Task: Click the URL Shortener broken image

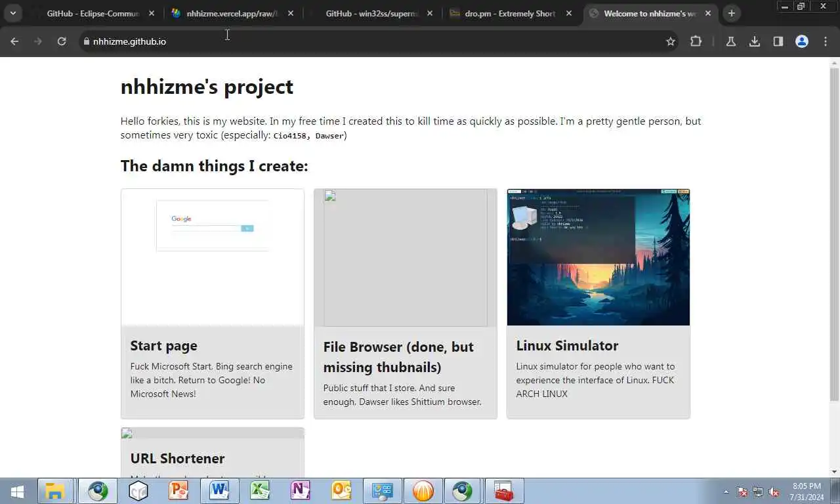Action: [x=213, y=433]
